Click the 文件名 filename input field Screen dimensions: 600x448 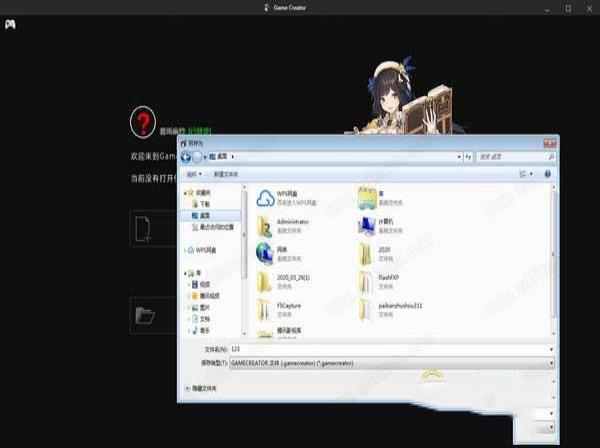pos(390,349)
